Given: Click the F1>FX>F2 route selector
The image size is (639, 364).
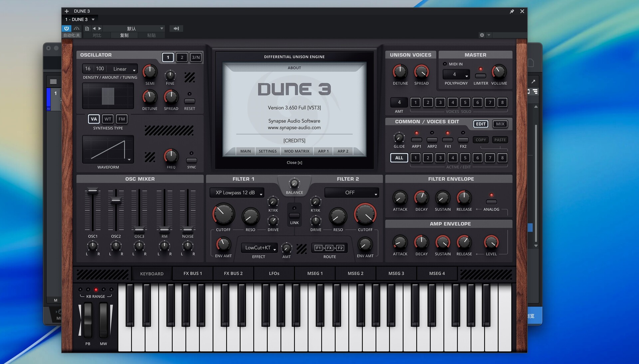Looking at the screenshot, I should click(x=329, y=248).
